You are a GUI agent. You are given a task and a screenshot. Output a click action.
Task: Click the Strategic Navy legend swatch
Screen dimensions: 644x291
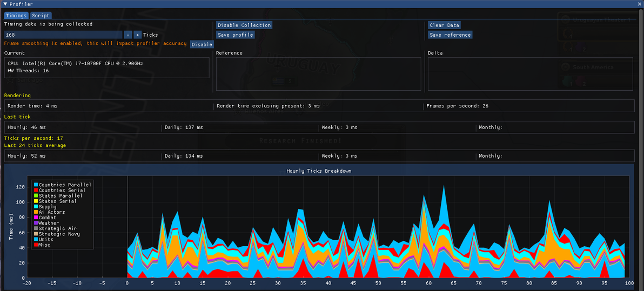click(36, 234)
